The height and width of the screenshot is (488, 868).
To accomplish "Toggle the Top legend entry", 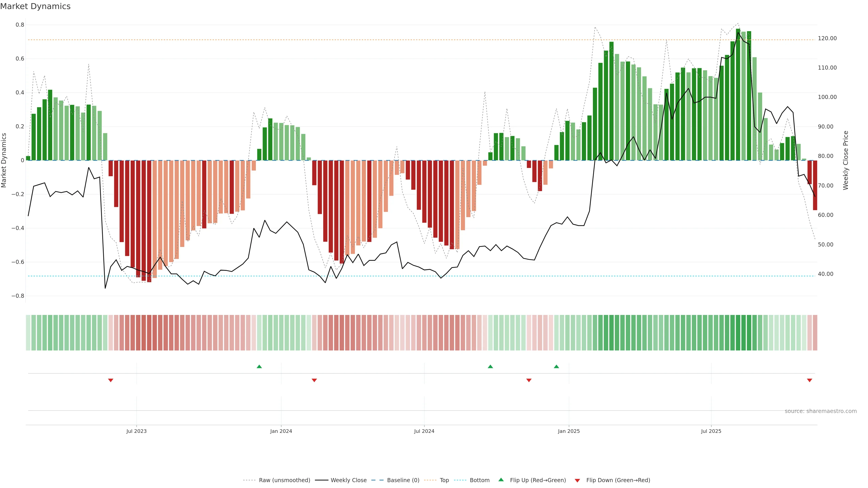I will coord(444,480).
